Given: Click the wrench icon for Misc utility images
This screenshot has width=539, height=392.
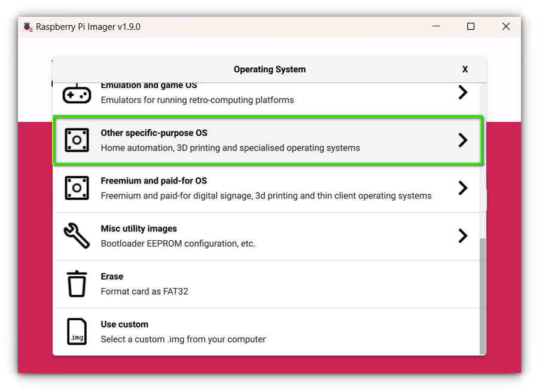Looking at the screenshot, I should (x=77, y=235).
